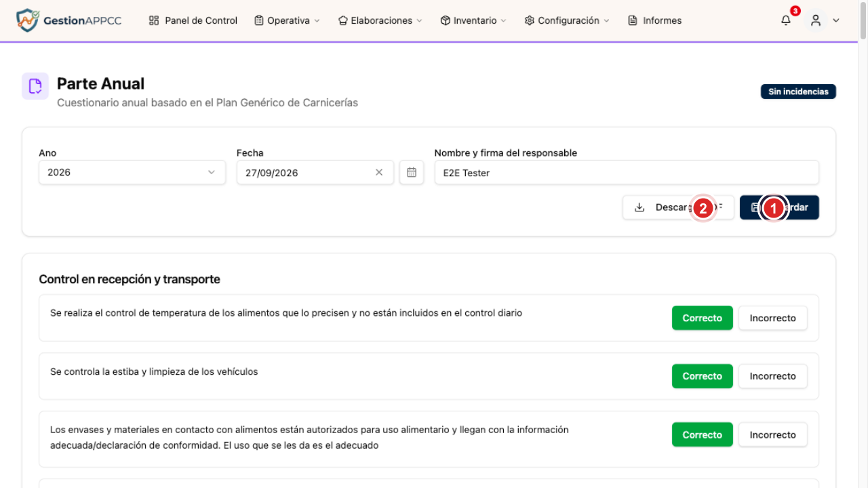Click the Sin incidencias badge
The height and width of the screenshot is (488, 868).
point(798,91)
